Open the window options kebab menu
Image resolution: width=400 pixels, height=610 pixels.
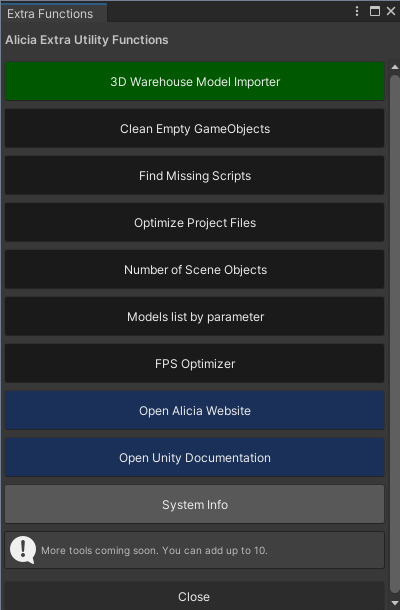click(357, 11)
